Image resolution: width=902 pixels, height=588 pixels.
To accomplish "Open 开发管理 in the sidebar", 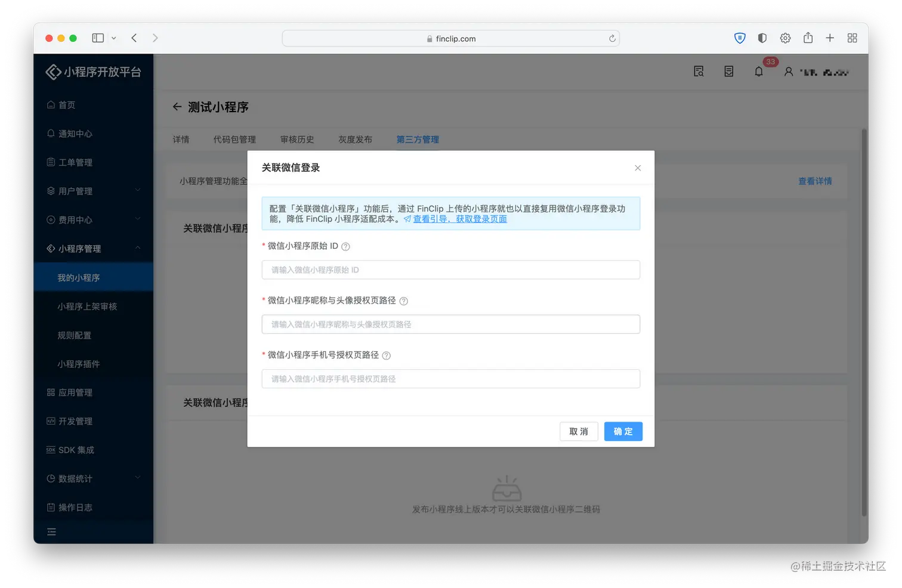I will click(94, 421).
